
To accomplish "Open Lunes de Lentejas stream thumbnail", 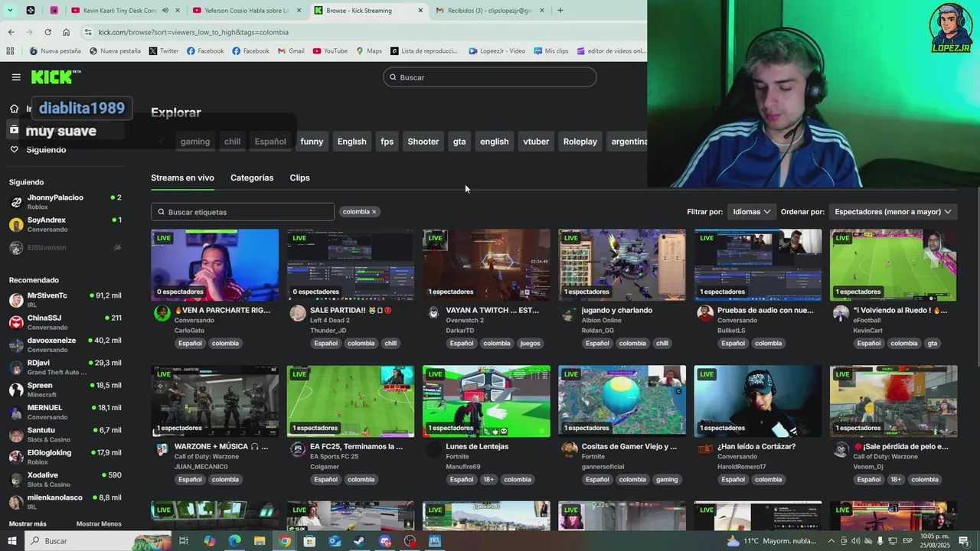I will pos(486,401).
